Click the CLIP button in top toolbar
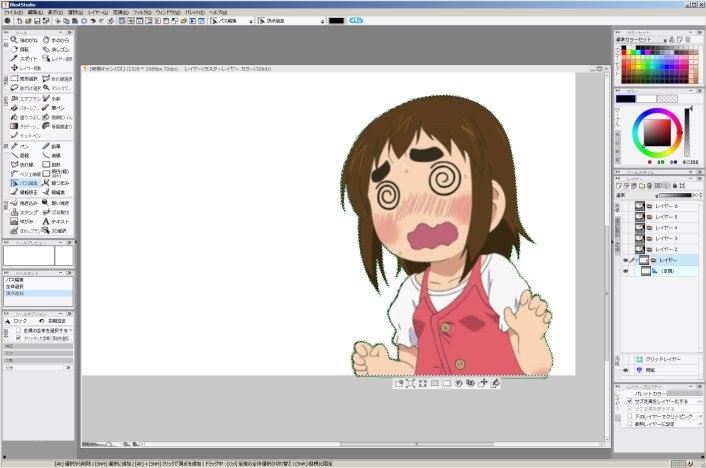 356,21
